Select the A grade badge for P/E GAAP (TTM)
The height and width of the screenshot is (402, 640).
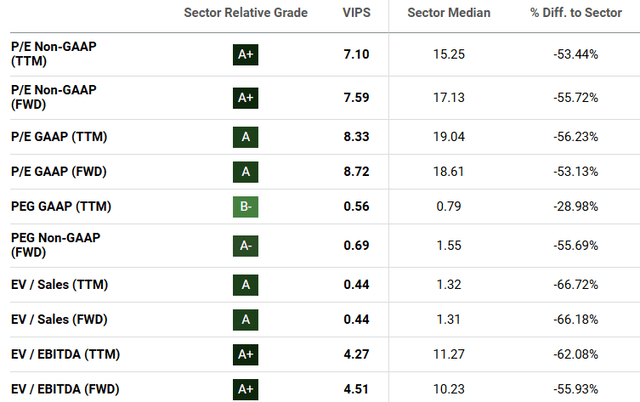tap(245, 137)
